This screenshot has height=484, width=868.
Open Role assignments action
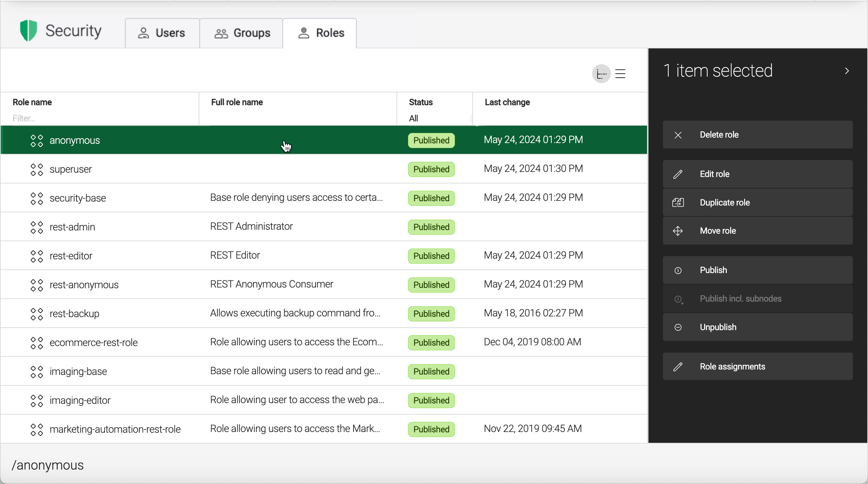click(x=757, y=367)
